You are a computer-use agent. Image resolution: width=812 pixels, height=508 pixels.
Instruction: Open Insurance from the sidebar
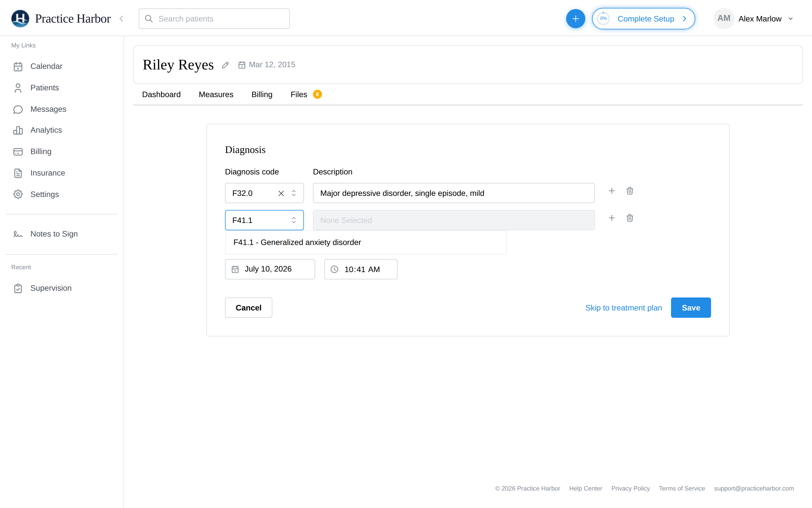48,173
